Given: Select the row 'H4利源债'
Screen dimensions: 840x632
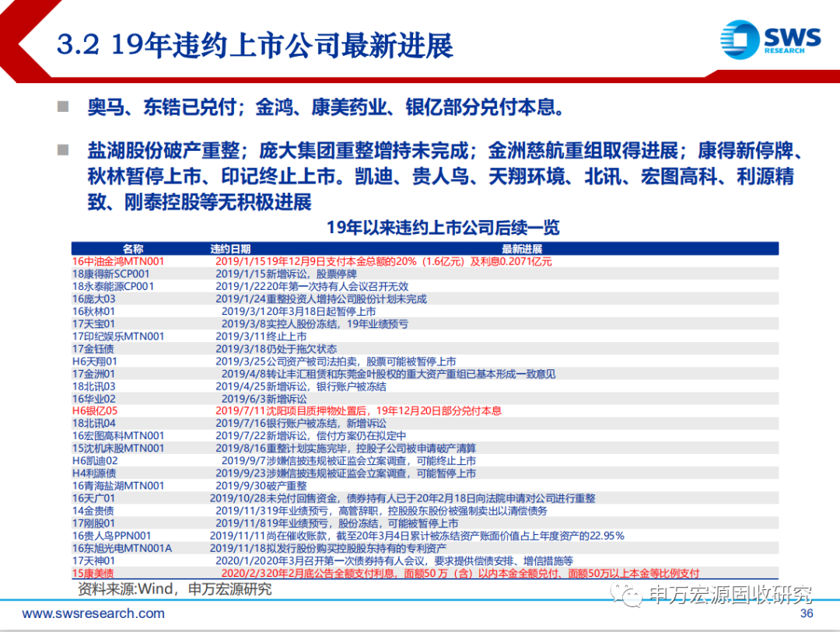Looking at the screenshot, I should tap(425, 473).
